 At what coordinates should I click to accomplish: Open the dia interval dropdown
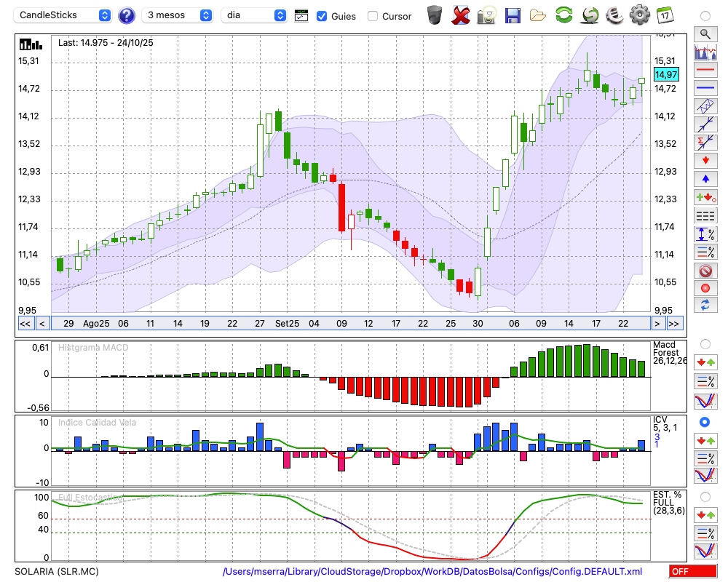pos(253,15)
